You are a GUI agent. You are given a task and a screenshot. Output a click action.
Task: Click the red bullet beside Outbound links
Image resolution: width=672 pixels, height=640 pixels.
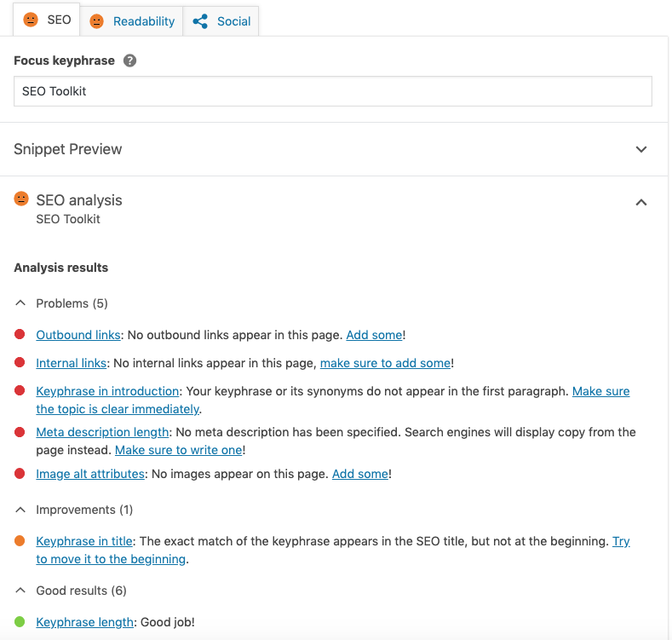pyautogui.click(x=20, y=334)
